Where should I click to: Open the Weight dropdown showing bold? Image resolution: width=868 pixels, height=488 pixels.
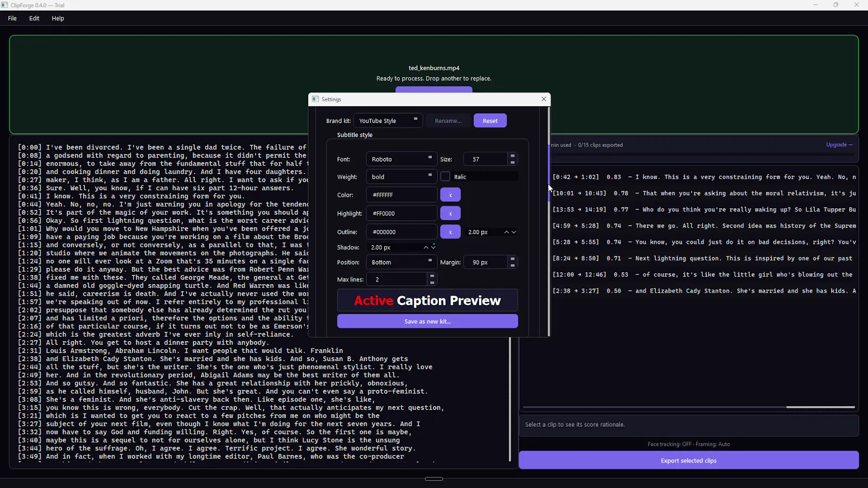coord(401,177)
